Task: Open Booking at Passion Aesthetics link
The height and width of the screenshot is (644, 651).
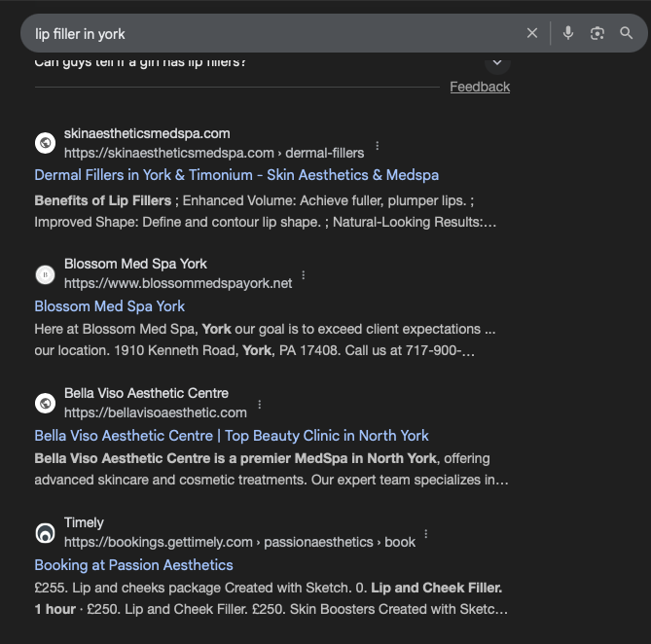Action: 133,564
